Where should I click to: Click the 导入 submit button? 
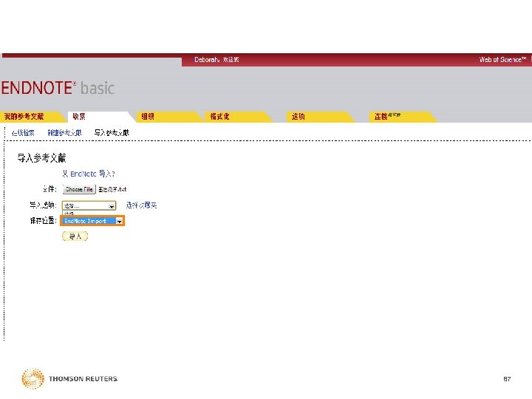(75, 236)
